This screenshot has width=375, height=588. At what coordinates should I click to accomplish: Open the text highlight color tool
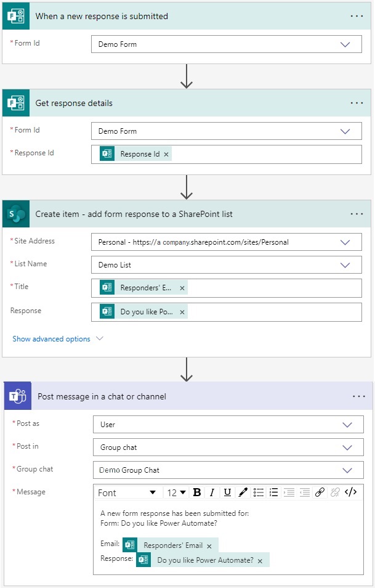click(242, 492)
